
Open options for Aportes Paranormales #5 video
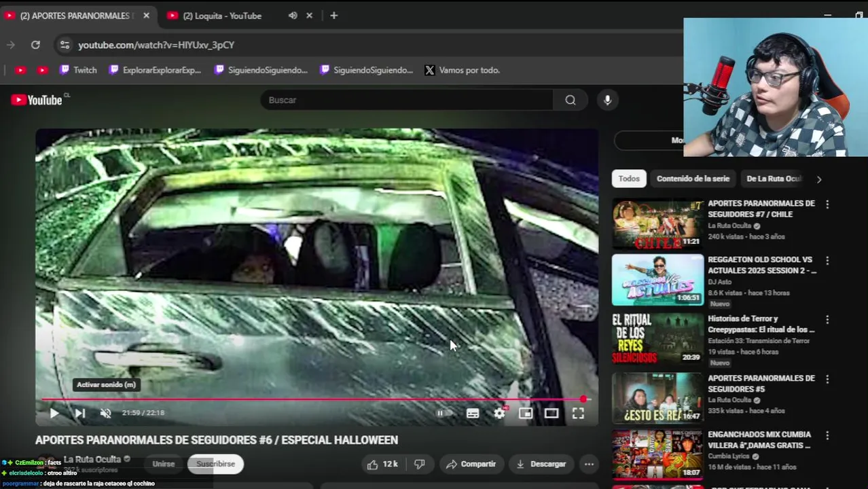point(827,379)
